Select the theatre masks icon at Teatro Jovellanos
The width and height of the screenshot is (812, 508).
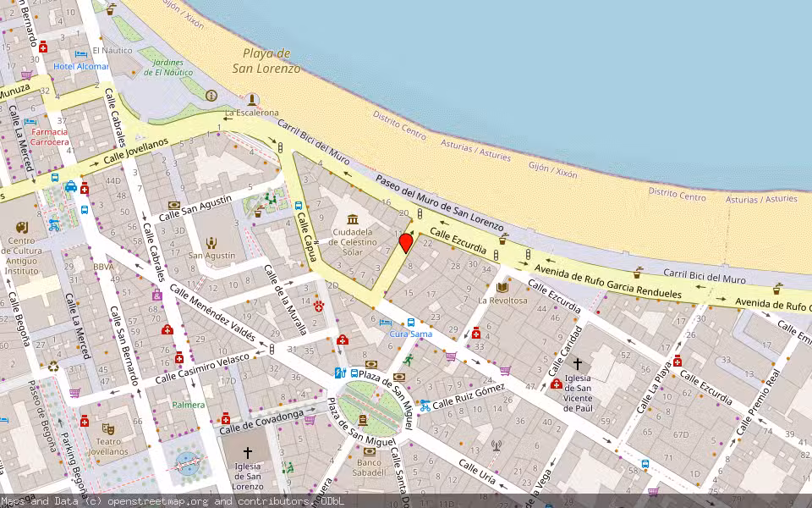(x=108, y=429)
